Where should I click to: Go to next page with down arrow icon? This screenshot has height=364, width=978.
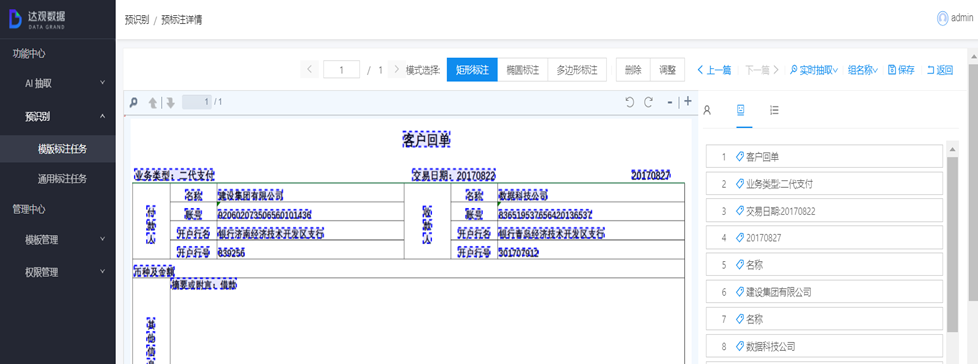pyautogui.click(x=170, y=103)
